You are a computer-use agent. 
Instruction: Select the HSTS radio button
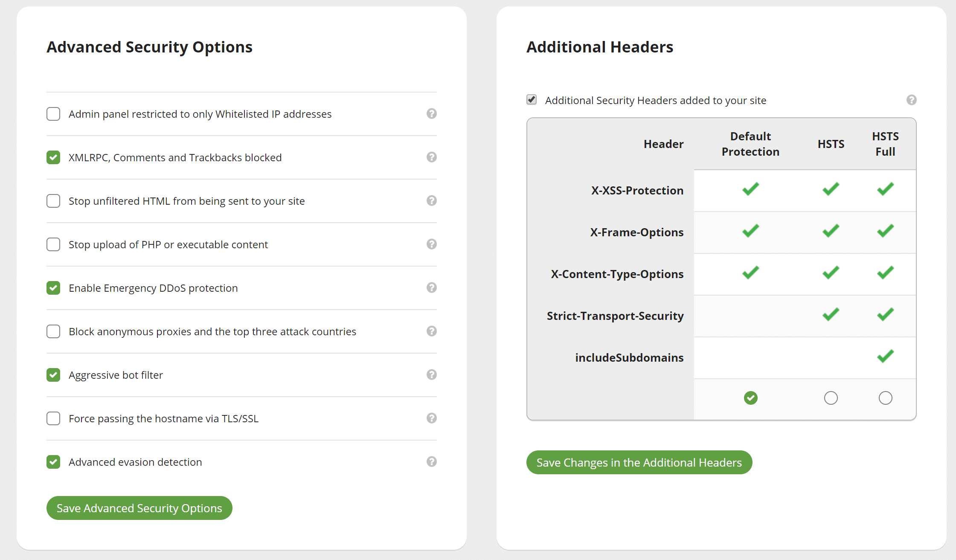click(831, 398)
